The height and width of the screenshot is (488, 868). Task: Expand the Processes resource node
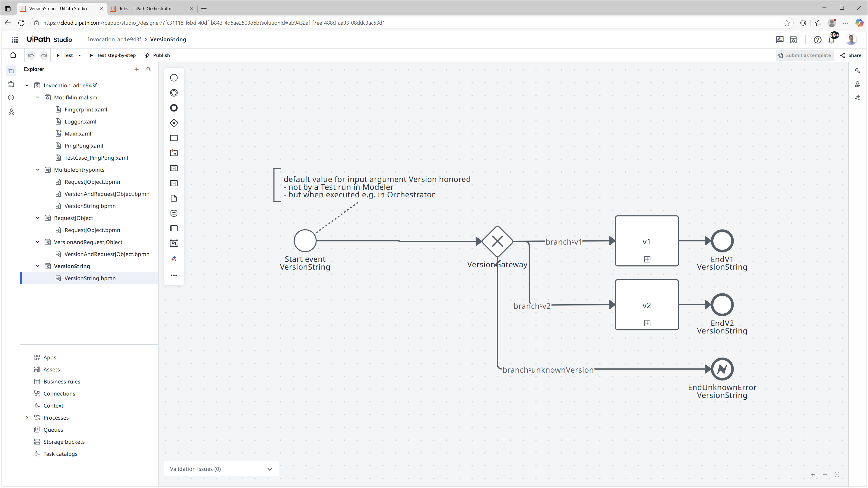pyautogui.click(x=27, y=418)
